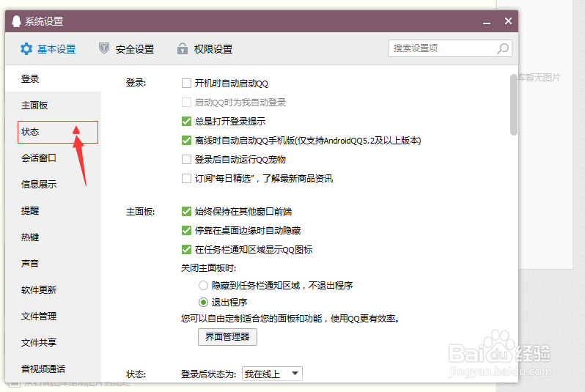Uncheck 在任务栏通知区域显示QQ图标
The height and width of the screenshot is (392, 585).
pyautogui.click(x=186, y=250)
